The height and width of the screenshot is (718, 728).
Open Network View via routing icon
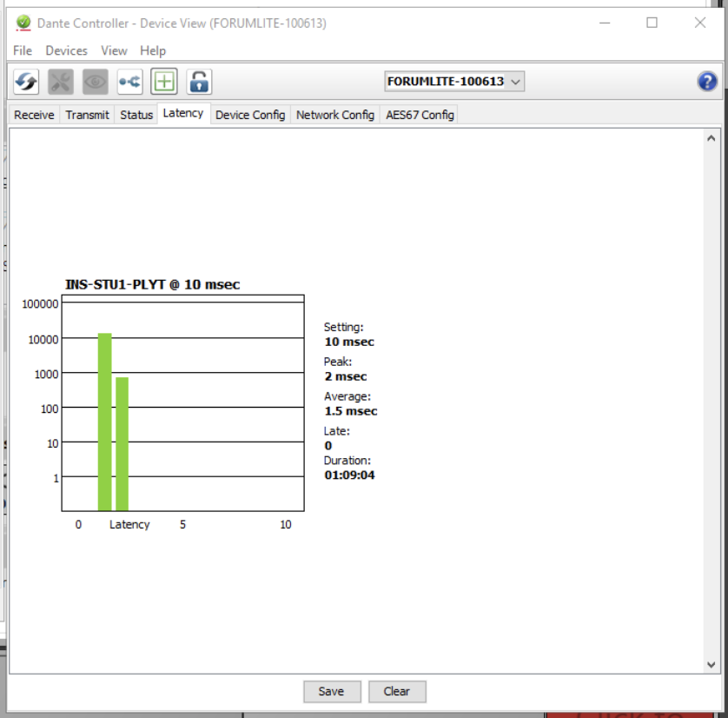(x=129, y=82)
